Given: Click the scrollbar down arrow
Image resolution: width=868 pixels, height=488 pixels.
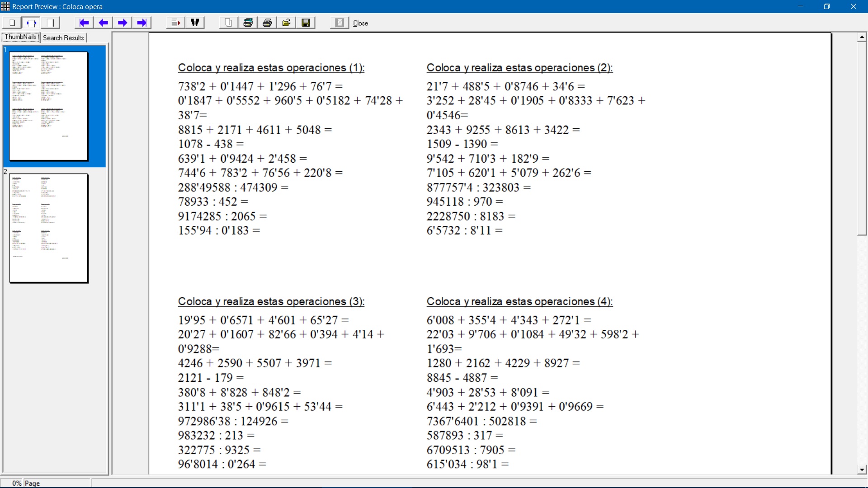Looking at the screenshot, I should pos(862,470).
